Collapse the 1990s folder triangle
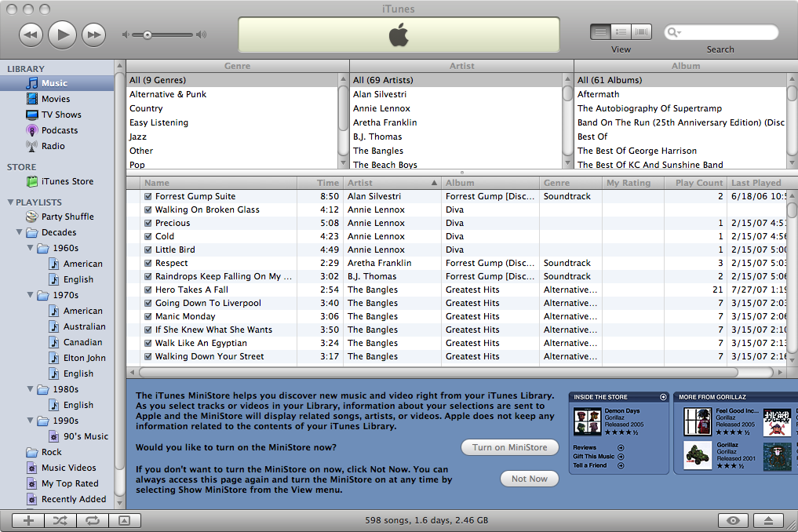This screenshot has height=532, width=798. point(31,421)
